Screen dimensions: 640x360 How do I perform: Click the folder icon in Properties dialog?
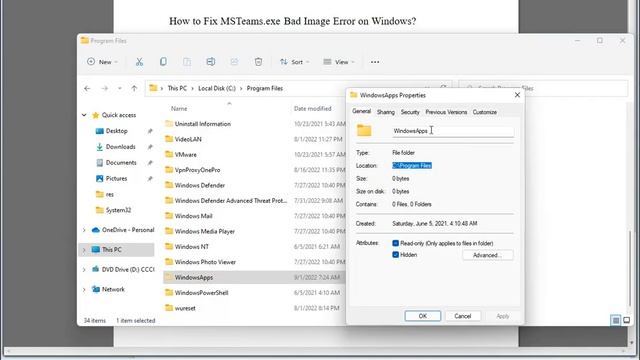pos(364,131)
